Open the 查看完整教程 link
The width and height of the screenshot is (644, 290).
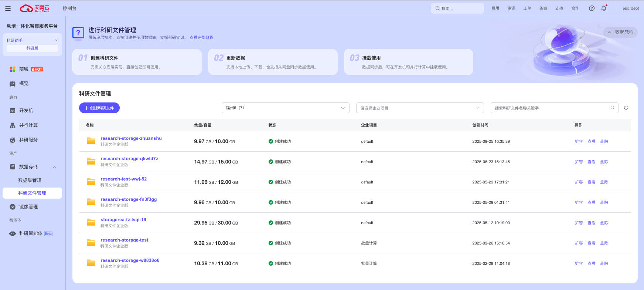[x=201, y=37]
